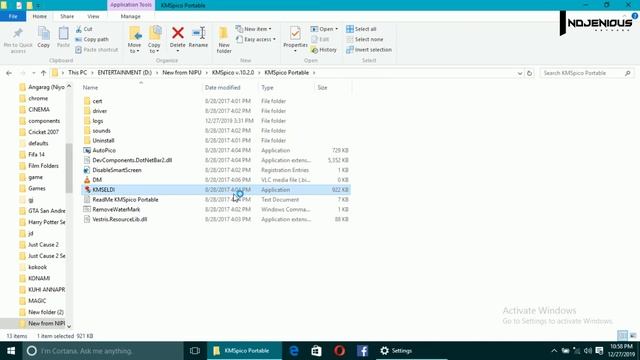Navigate to This PC breadcrumb

click(x=78, y=73)
